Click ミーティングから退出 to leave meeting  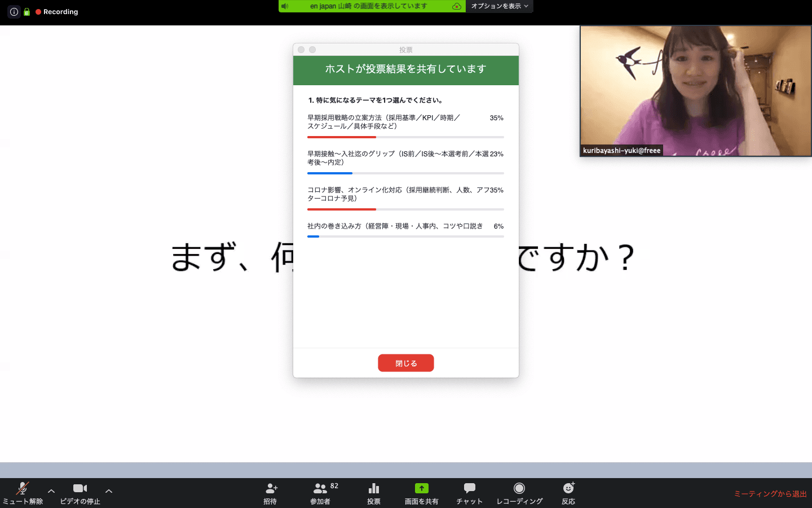pos(770,494)
